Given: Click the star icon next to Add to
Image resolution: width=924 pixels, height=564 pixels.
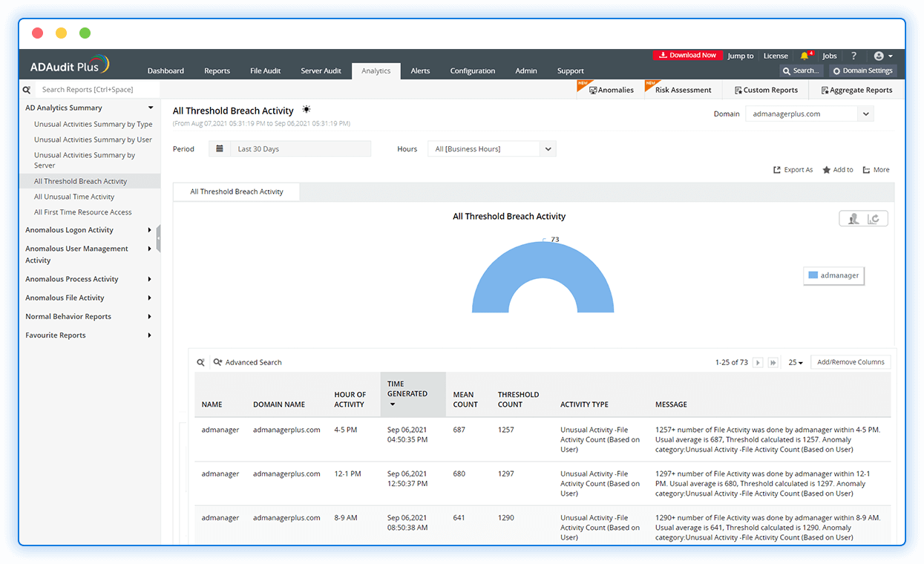Looking at the screenshot, I should point(826,170).
